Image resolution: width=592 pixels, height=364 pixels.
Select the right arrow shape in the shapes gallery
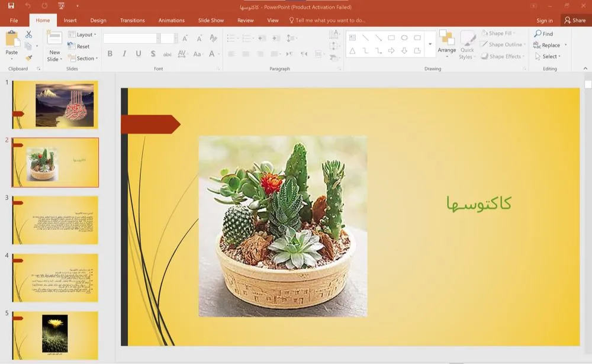tap(391, 51)
